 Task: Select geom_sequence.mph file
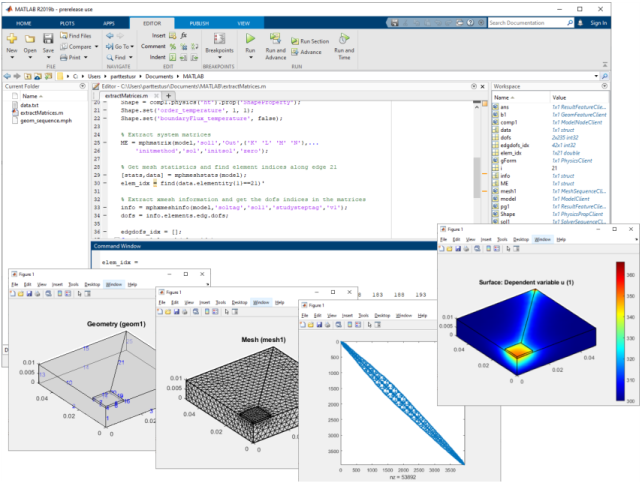coord(46,120)
